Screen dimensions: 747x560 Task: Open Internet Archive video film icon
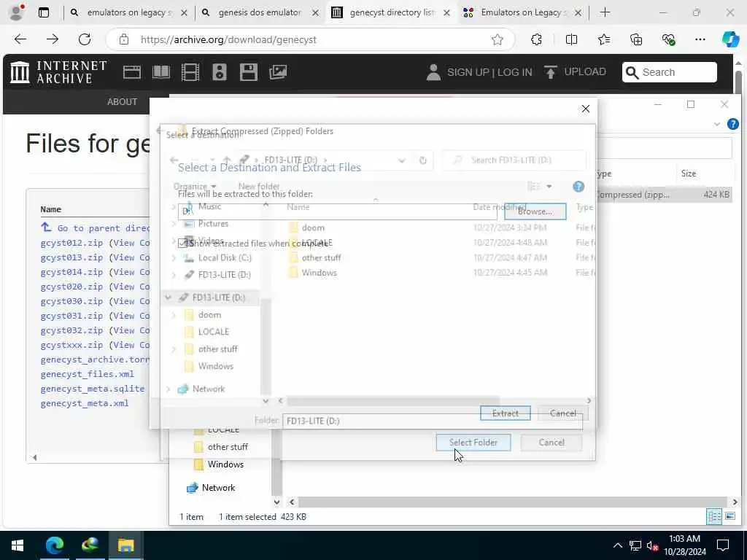click(x=190, y=72)
